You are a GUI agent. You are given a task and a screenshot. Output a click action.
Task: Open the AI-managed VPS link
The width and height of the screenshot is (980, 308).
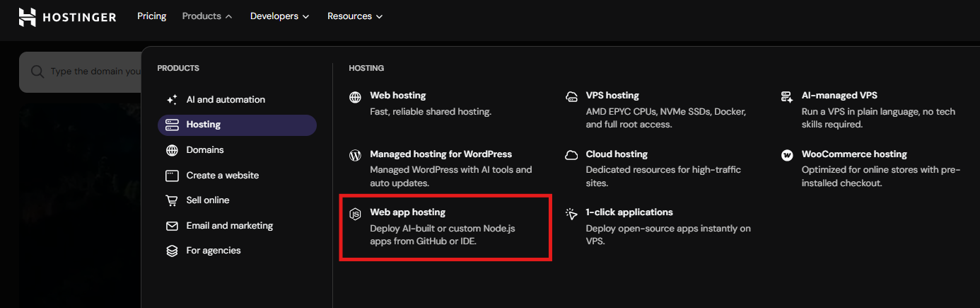tap(840, 96)
